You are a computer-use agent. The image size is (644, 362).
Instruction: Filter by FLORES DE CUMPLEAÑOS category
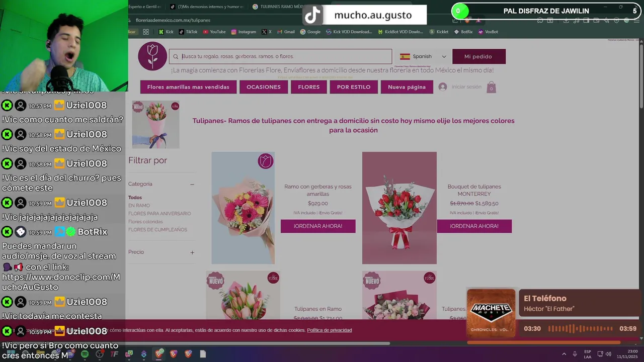click(157, 230)
